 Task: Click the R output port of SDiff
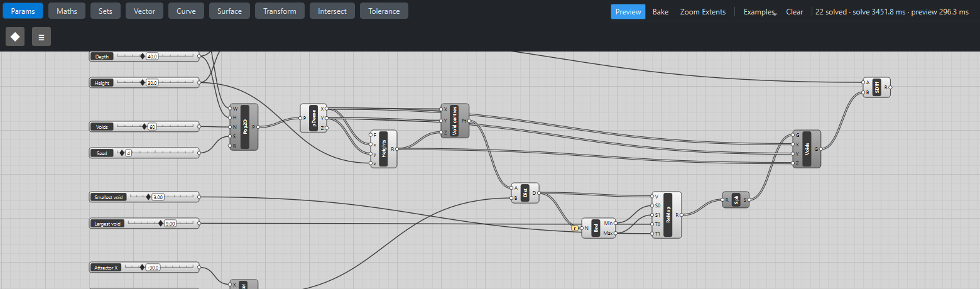[891, 87]
